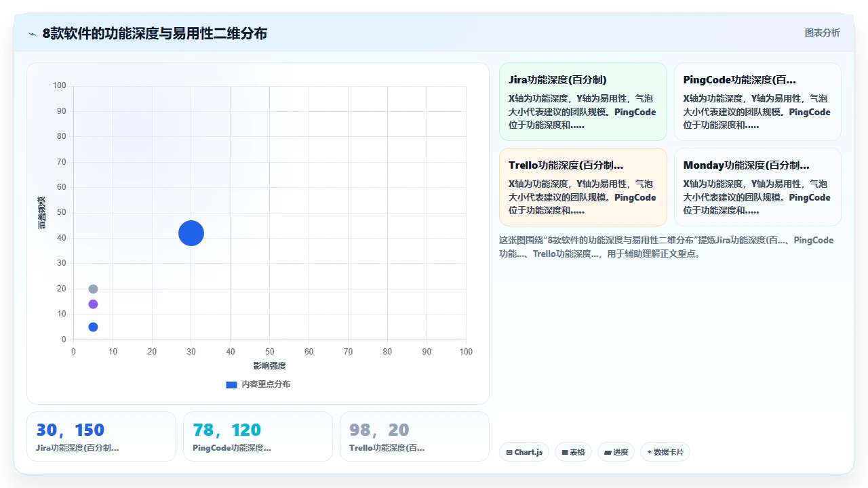Click the 98, 20 Trello stat card
Viewport: 868px width, 488px height.
[414, 436]
